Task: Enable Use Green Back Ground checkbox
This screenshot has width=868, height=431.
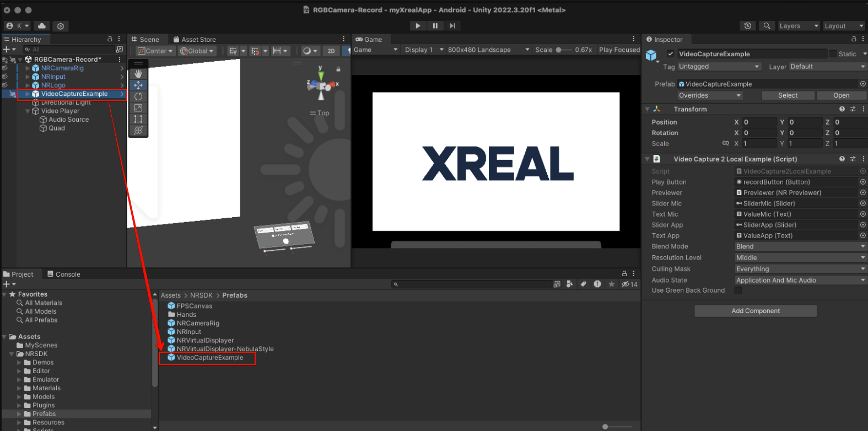Action: 738,290
